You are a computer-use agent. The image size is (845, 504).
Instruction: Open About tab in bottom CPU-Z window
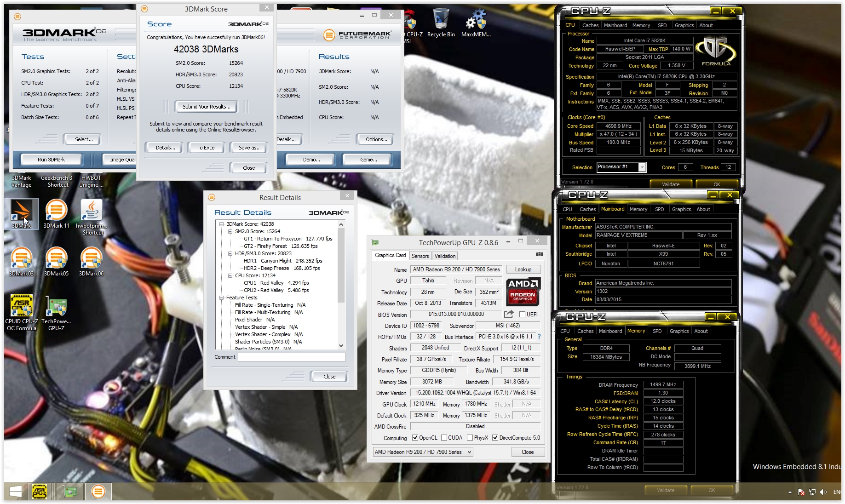click(701, 331)
